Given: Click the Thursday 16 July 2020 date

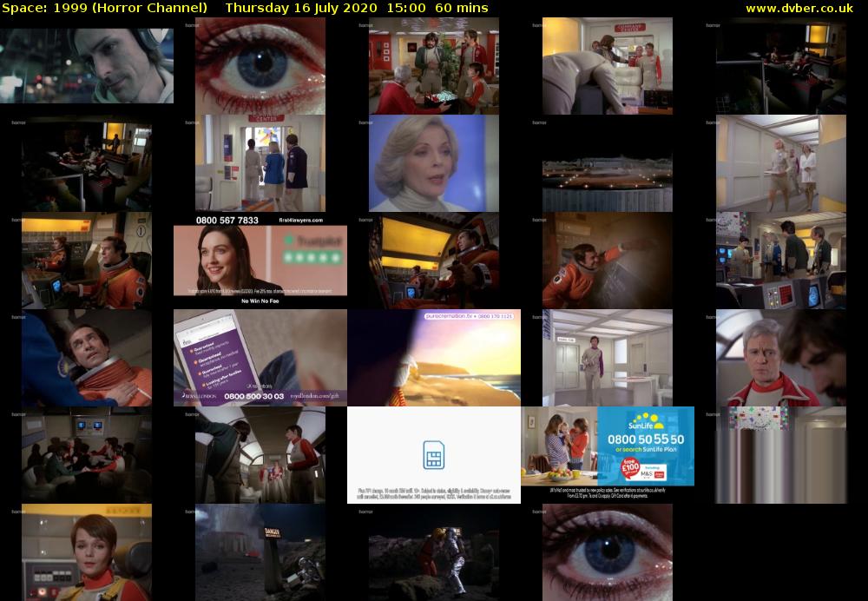Looking at the screenshot, I should 301,8.
